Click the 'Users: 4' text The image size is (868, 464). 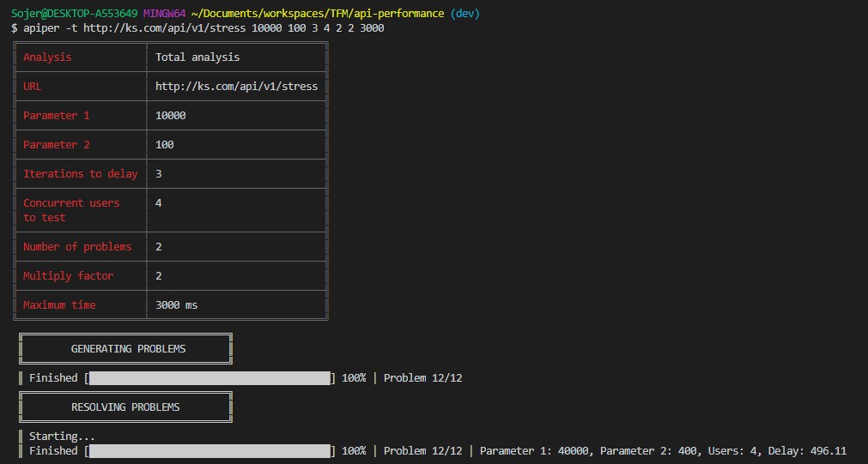(x=733, y=451)
